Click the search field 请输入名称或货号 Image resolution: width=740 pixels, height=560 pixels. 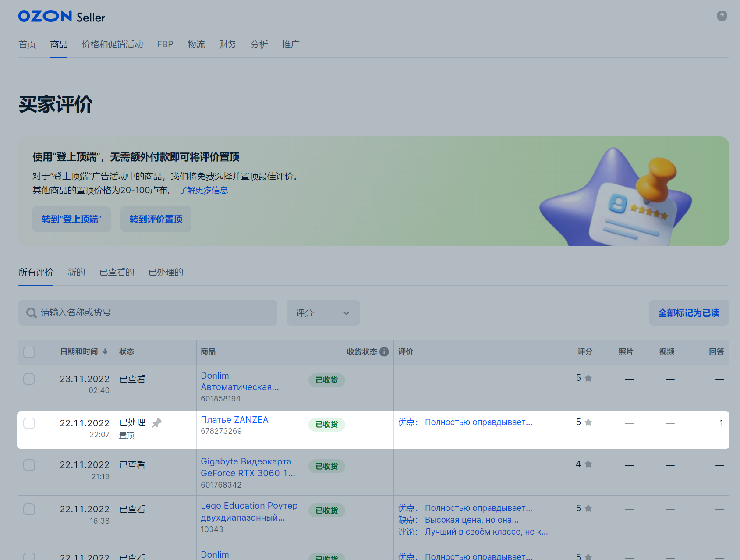pos(148,313)
